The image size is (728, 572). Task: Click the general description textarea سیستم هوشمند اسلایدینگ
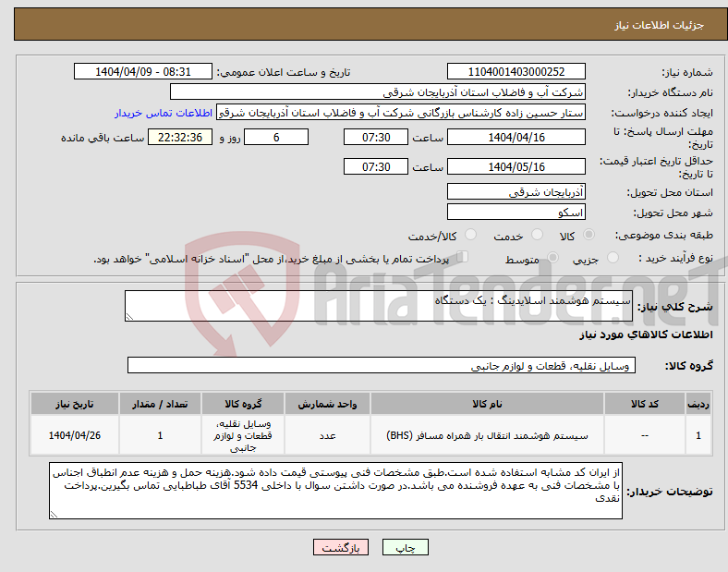[x=379, y=306]
